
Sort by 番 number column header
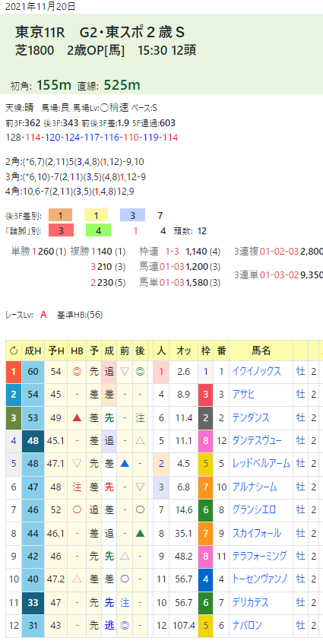pyautogui.click(x=221, y=351)
